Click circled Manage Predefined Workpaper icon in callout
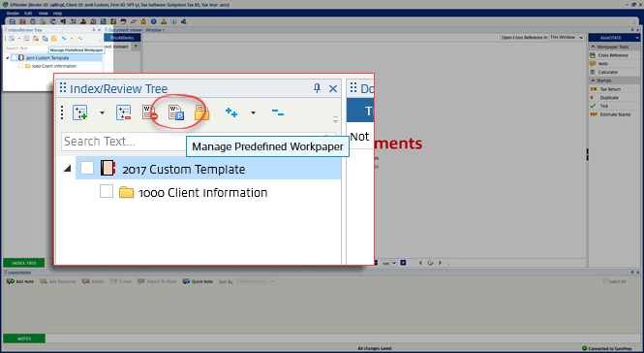This screenshot has width=644, height=353. (176, 112)
